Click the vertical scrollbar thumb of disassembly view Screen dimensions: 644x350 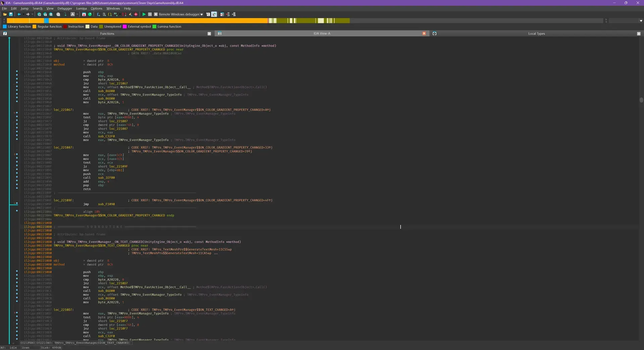pos(641,100)
